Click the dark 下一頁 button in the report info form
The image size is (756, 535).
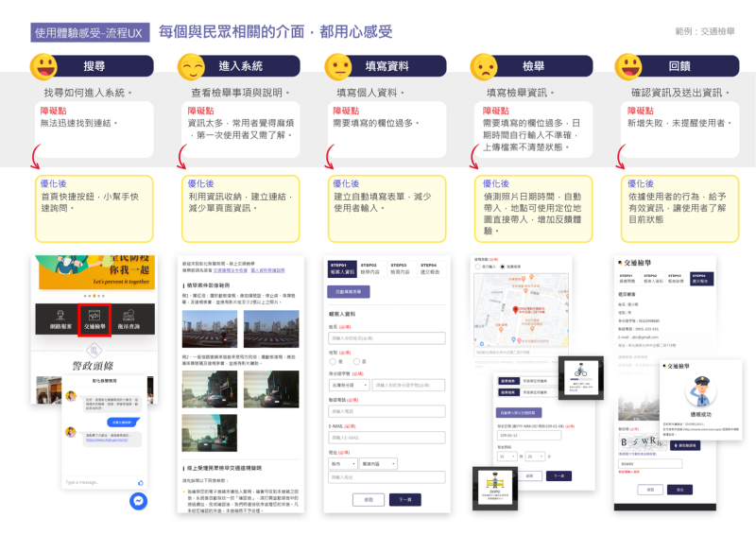558,476
